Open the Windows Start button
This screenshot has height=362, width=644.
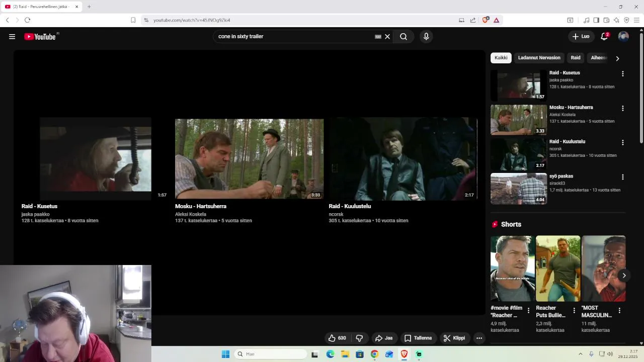[x=225, y=354]
